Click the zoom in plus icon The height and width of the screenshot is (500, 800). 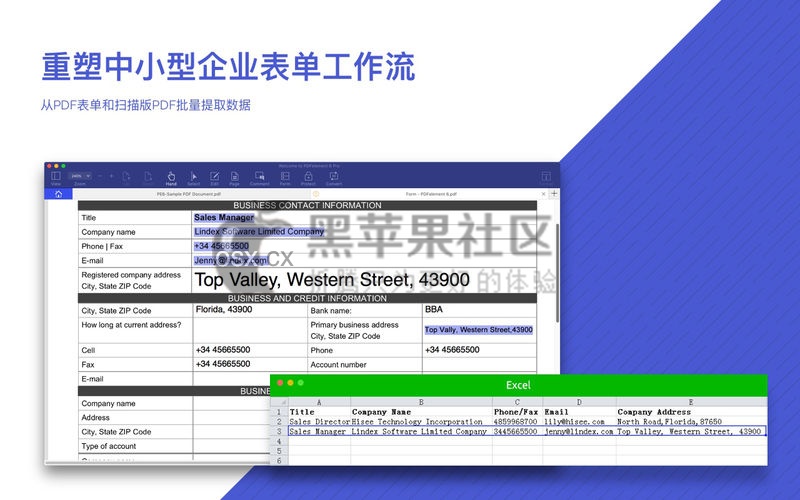(x=111, y=176)
